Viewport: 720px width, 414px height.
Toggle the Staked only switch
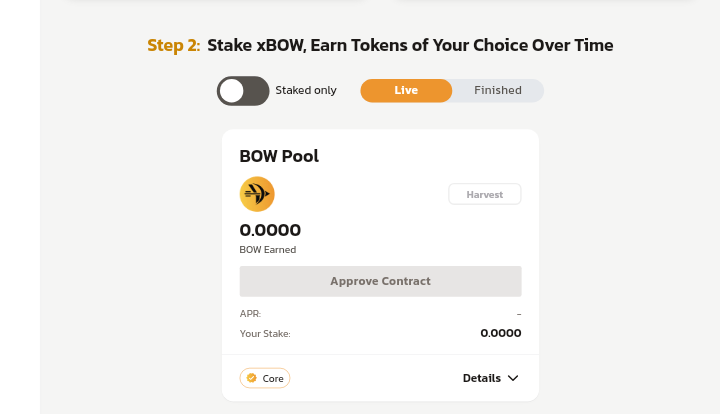243,91
